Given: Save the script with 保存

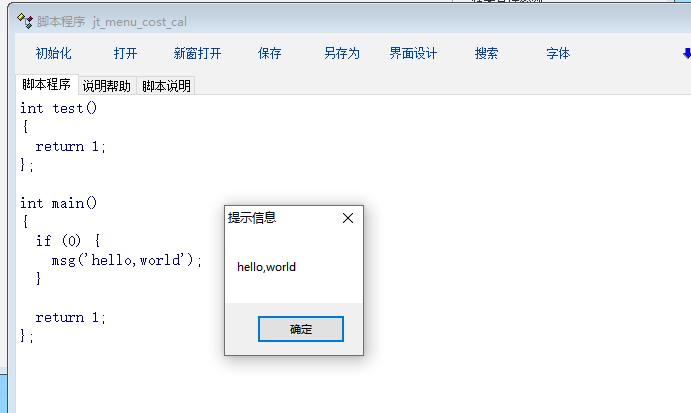Looking at the screenshot, I should [269, 54].
